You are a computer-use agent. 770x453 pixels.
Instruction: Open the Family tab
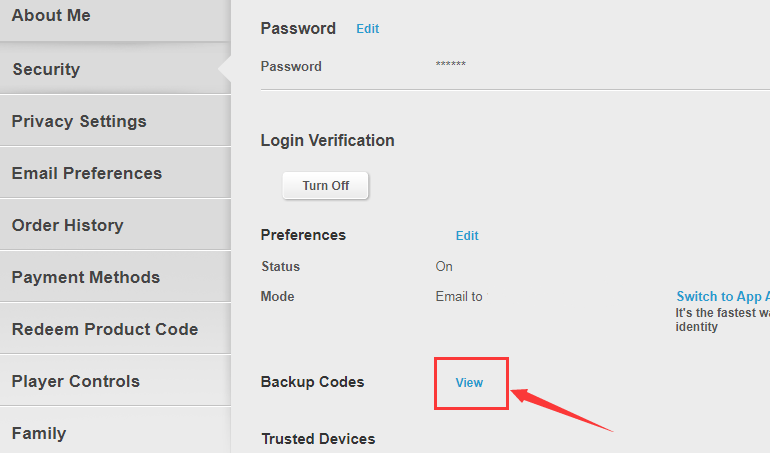[39, 433]
